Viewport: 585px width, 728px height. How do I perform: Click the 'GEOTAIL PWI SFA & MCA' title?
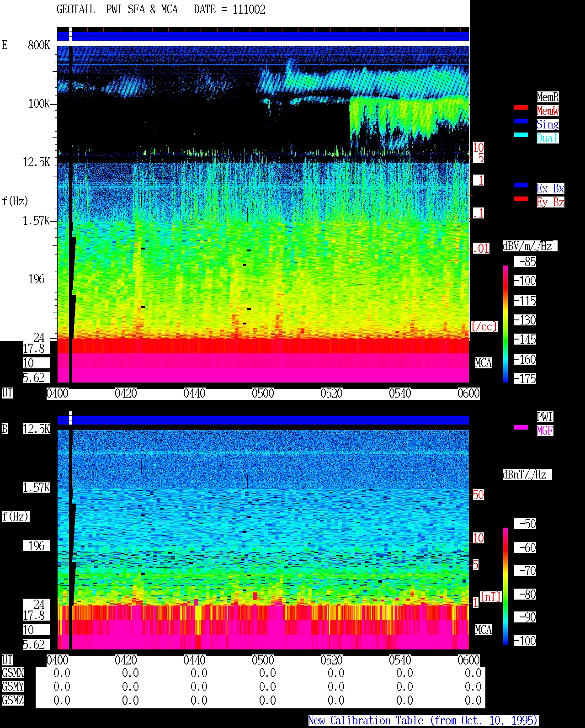[x=117, y=10]
